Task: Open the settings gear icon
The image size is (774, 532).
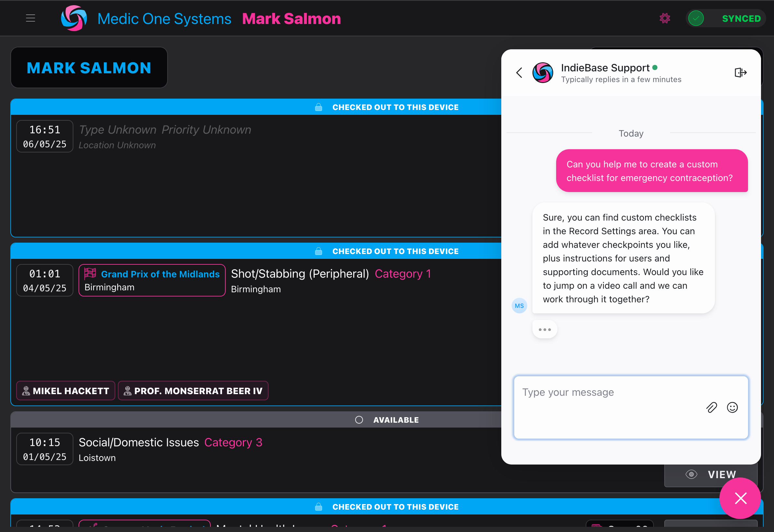Action: 665,18
